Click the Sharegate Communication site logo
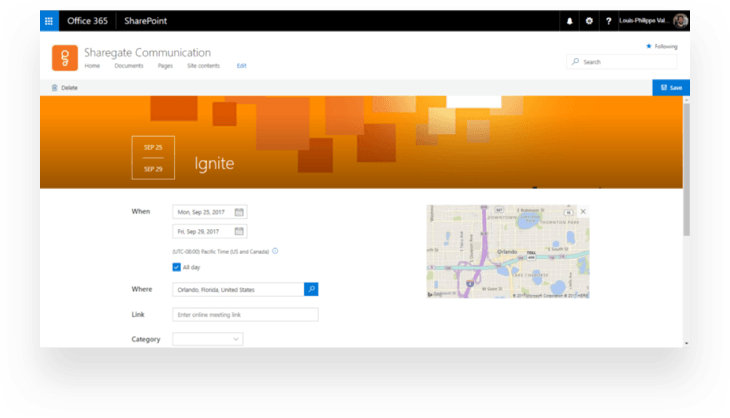The width and height of the screenshot is (730, 418). coord(65,58)
